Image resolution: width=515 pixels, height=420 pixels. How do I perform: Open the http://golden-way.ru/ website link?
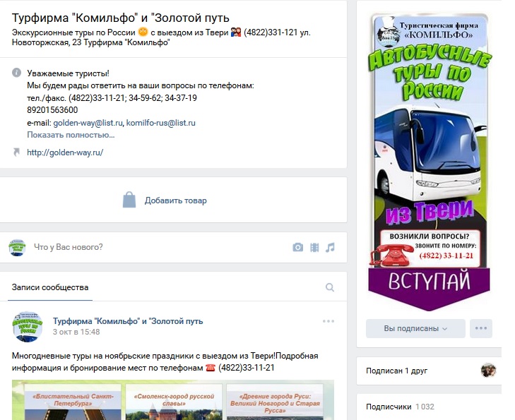(65, 152)
